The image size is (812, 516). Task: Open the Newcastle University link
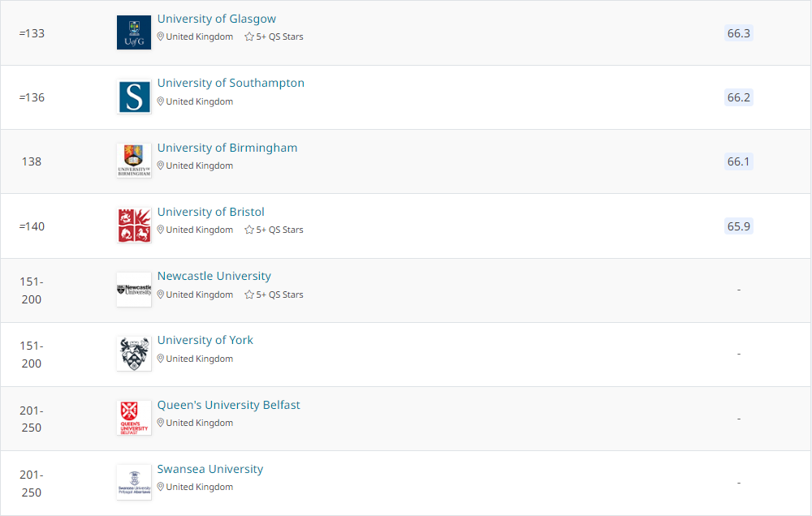(214, 276)
